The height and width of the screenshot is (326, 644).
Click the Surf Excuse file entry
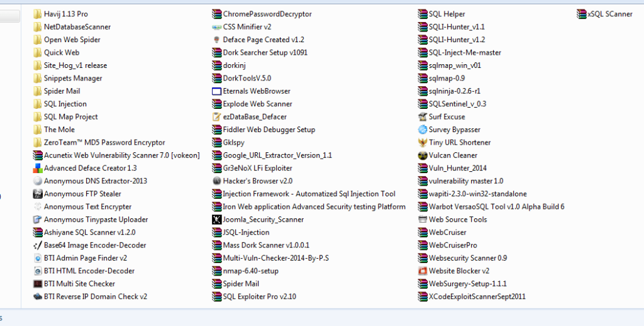(x=447, y=117)
